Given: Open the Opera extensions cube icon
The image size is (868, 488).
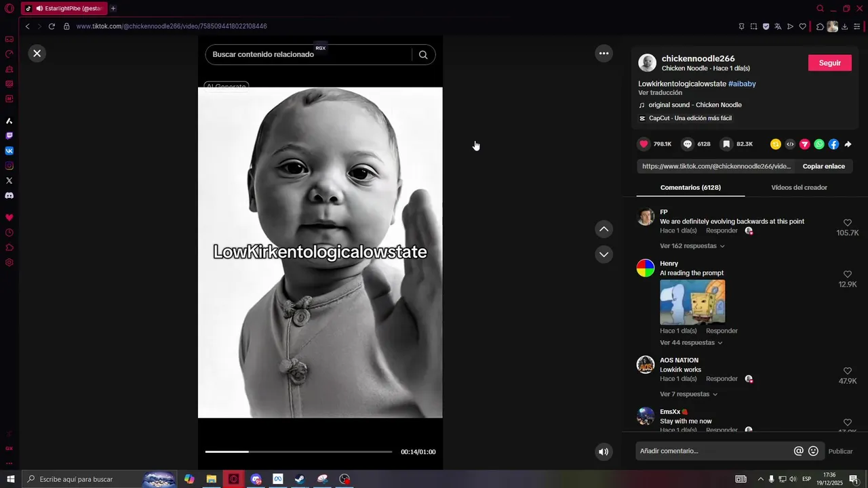Looking at the screenshot, I should tap(820, 26).
